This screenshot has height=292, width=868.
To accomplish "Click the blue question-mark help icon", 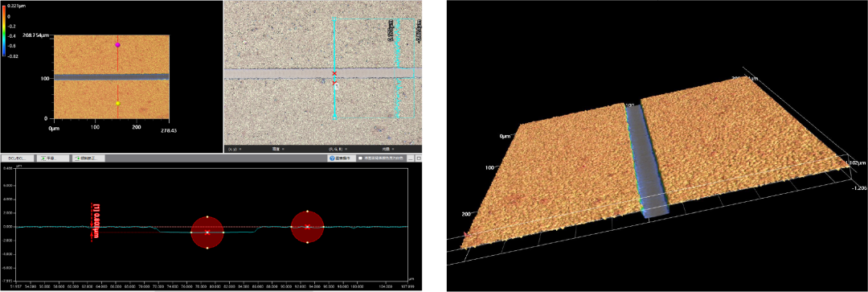I will click(x=332, y=158).
